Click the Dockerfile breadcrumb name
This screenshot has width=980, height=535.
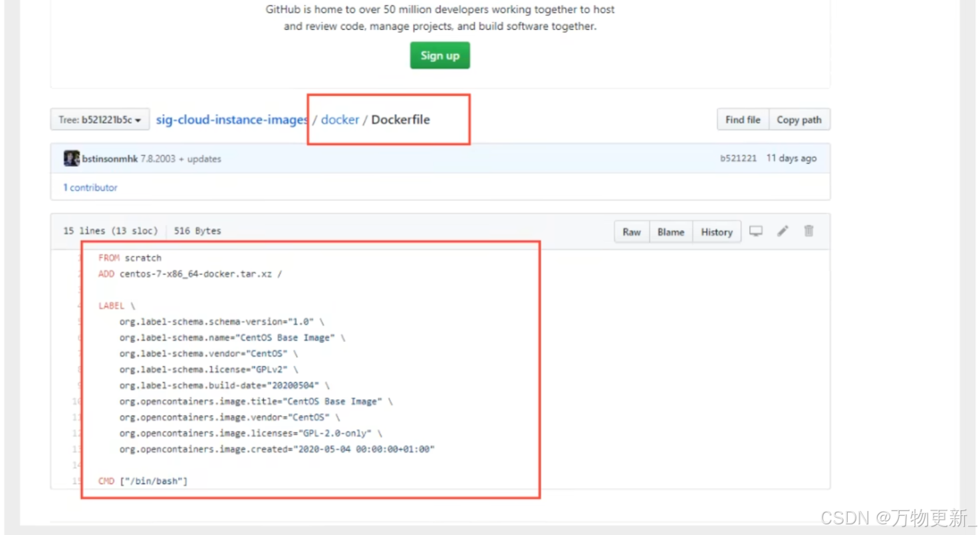coord(400,120)
